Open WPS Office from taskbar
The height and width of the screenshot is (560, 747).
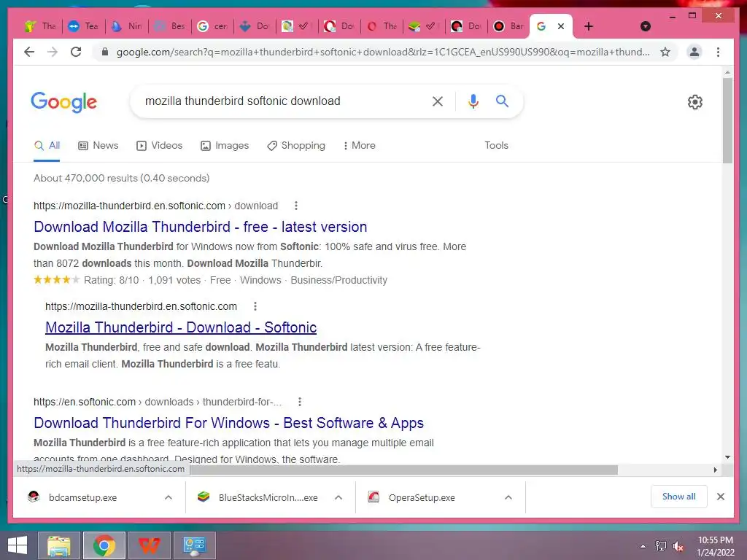[149, 545]
